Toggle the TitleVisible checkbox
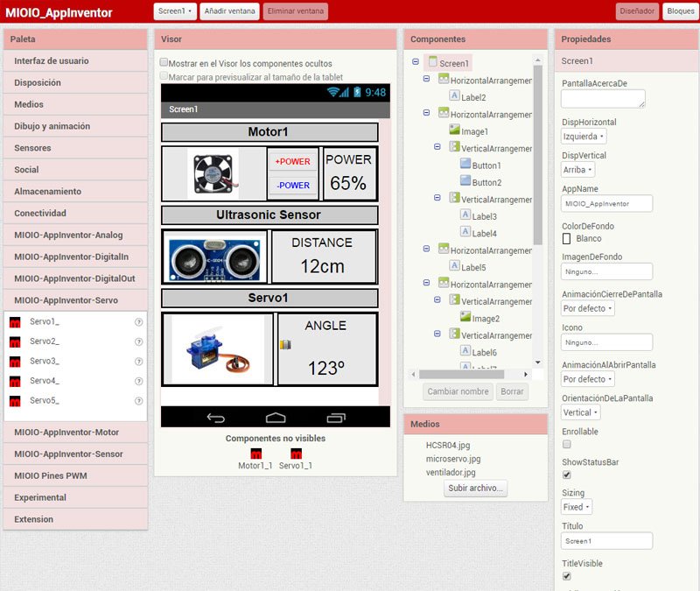 (566, 576)
